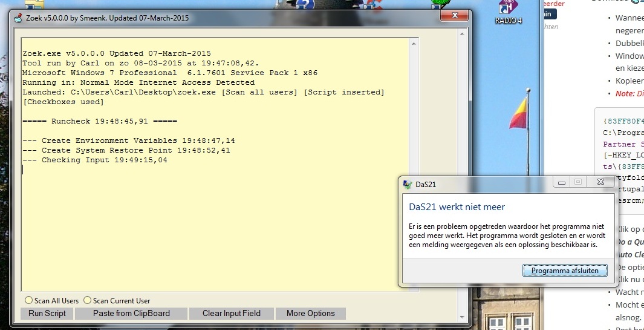Click the 'Checking Input 19:49:15,04' log line

[95, 160]
